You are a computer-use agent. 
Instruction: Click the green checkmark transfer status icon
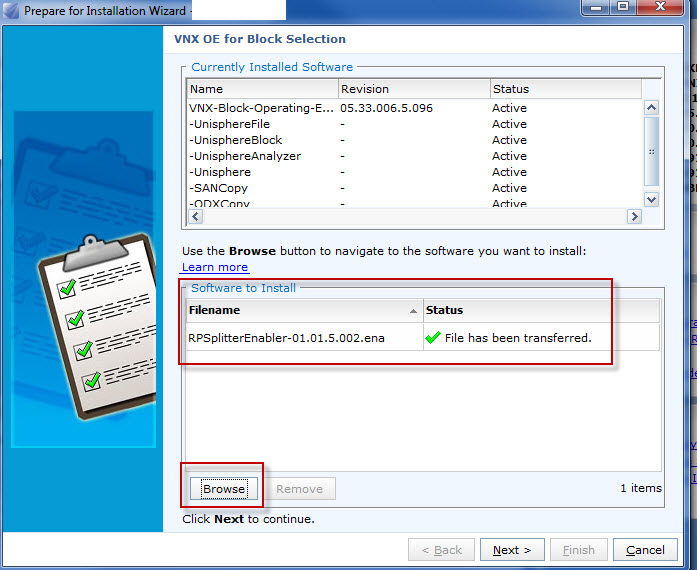433,338
